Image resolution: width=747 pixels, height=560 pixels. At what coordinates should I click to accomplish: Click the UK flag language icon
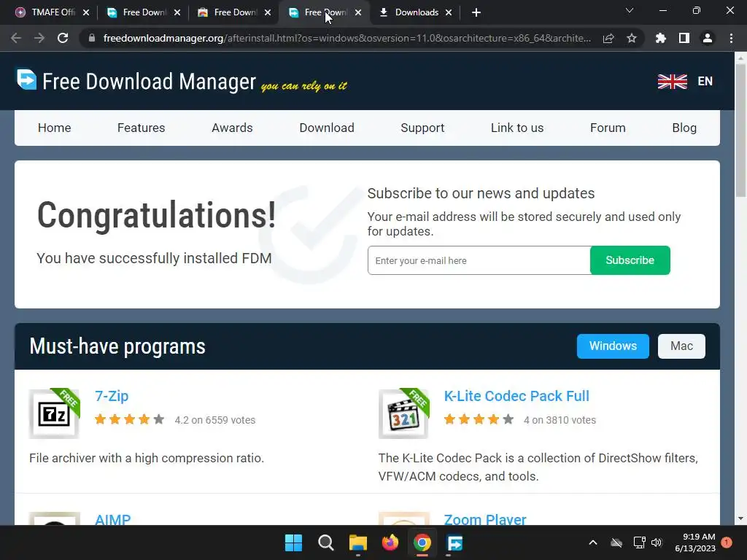pyautogui.click(x=672, y=82)
